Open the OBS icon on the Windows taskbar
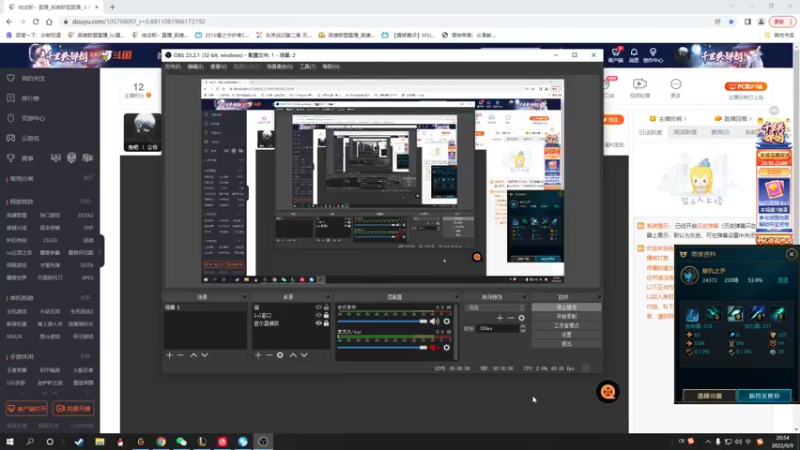The width and height of the screenshot is (800, 450). [263, 442]
